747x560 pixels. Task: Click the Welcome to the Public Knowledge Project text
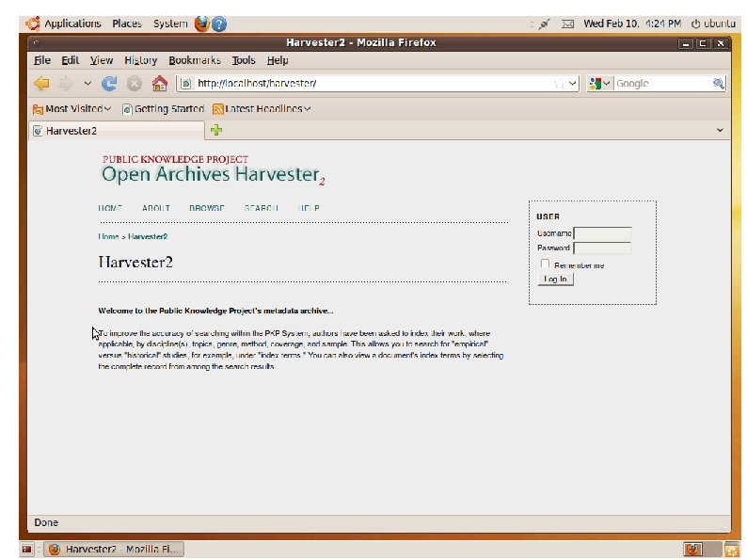215,311
